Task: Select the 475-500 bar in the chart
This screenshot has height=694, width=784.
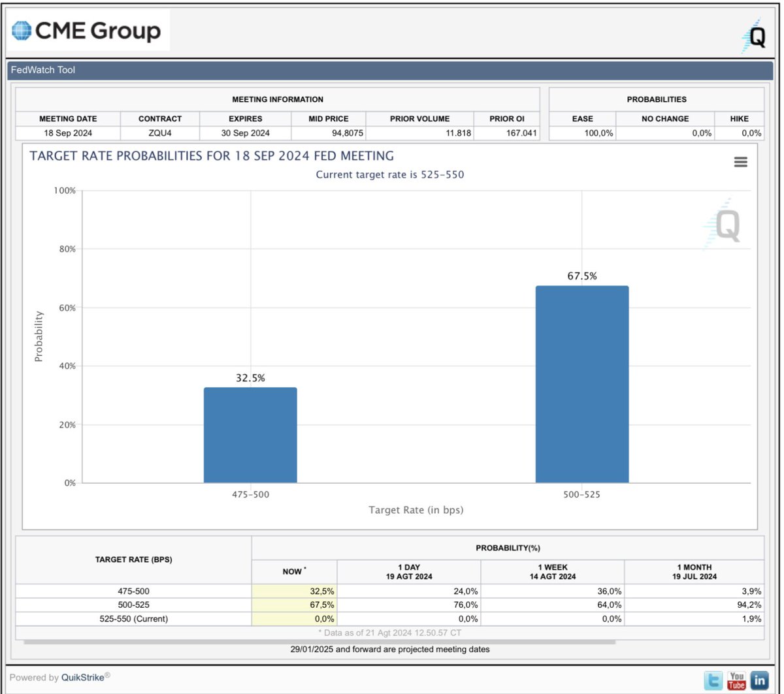Action: (250, 435)
